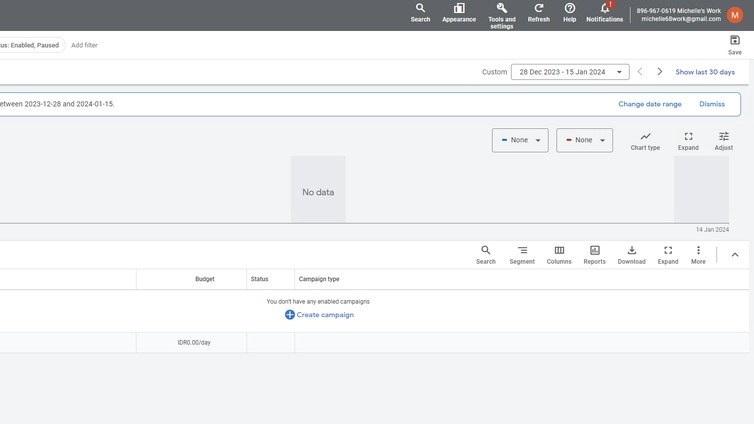Screen dimensions: 754x424
Task: Adjust chart settings
Action: click(723, 141)
